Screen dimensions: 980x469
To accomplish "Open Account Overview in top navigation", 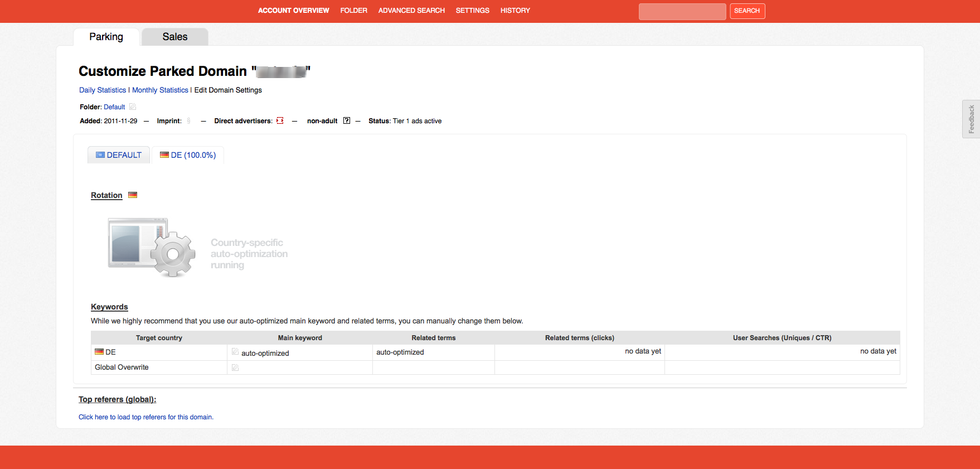I will 293,11.
